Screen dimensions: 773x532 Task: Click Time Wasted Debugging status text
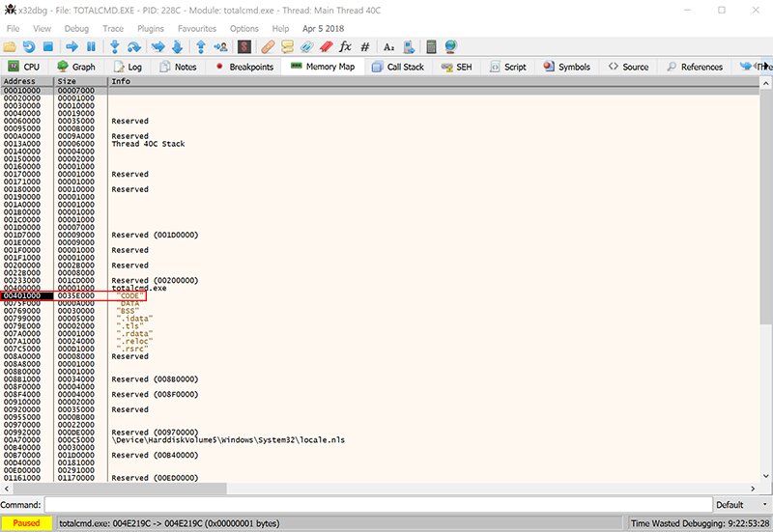coord(700,523)
